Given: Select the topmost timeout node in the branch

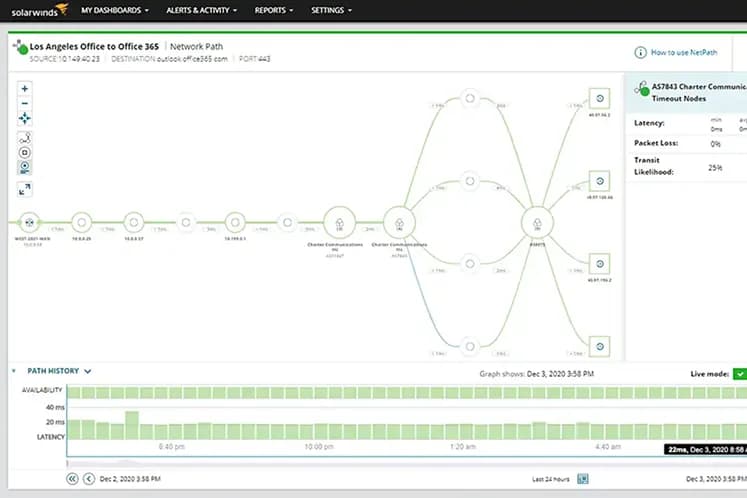Looking at the screenshot, I should pos(470,98).
